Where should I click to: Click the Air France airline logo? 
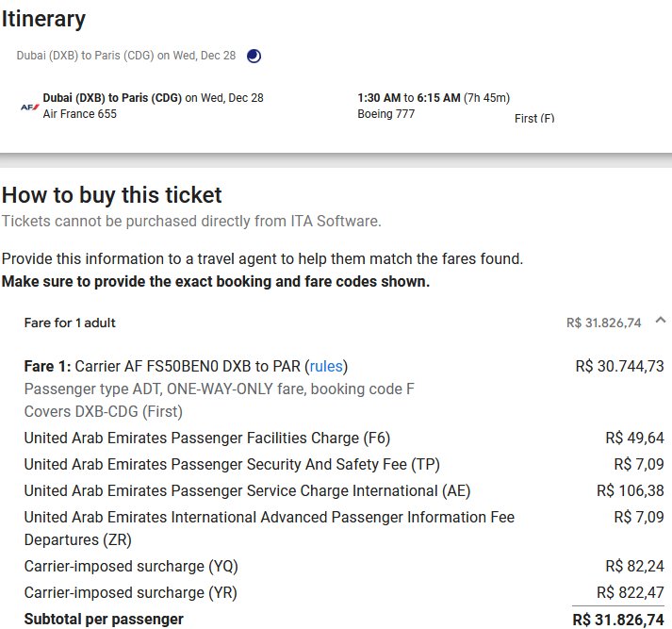coord(30,107)
